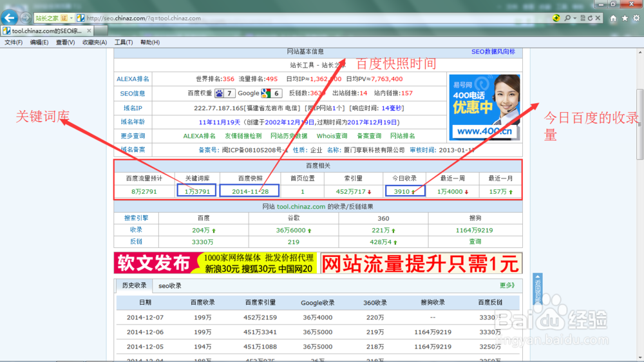Refresh the page with the reload icon
Viewport: 644px width, 362px height.
590,18
